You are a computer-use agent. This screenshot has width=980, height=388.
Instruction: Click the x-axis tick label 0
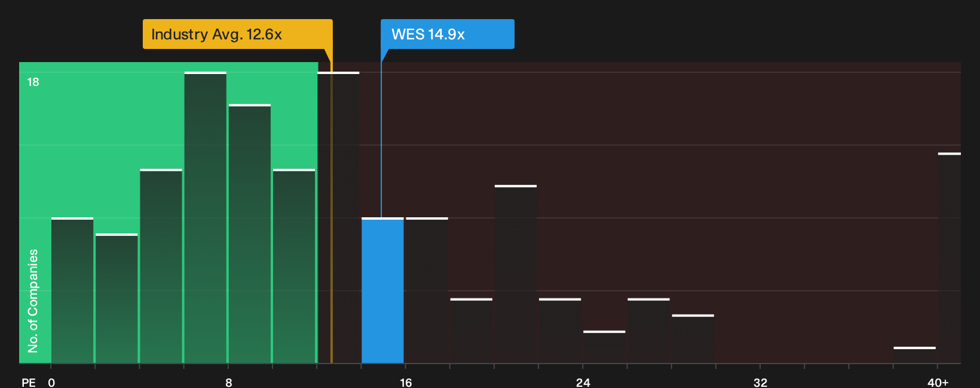51,382
